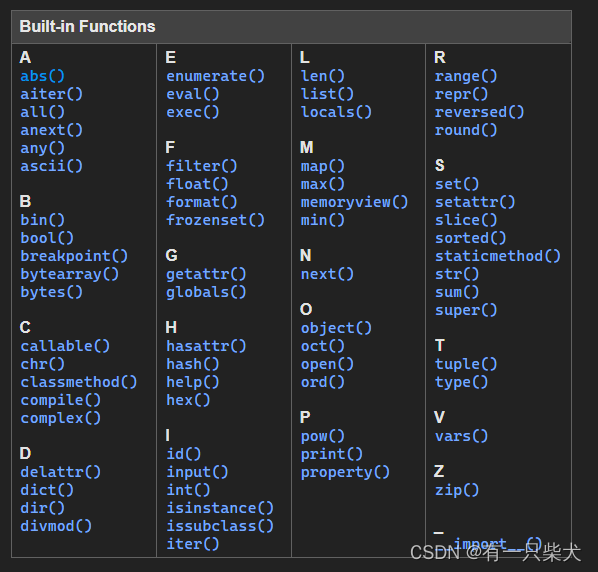
Task: Click the hex() link
Action: point(188,400)
